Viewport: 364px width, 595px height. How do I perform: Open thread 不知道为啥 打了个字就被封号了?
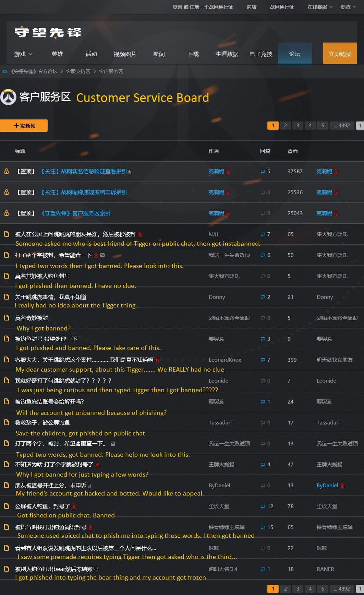coord(54,464)
